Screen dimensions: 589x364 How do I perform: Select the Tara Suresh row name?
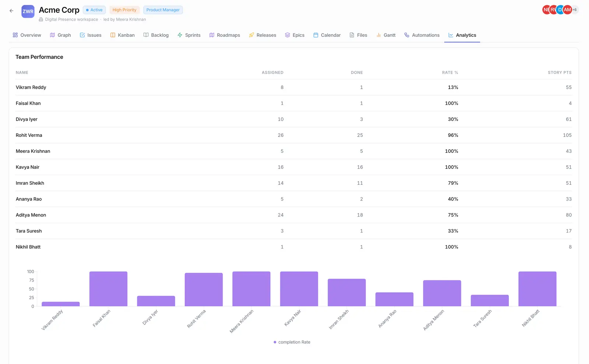pos(29,231)
